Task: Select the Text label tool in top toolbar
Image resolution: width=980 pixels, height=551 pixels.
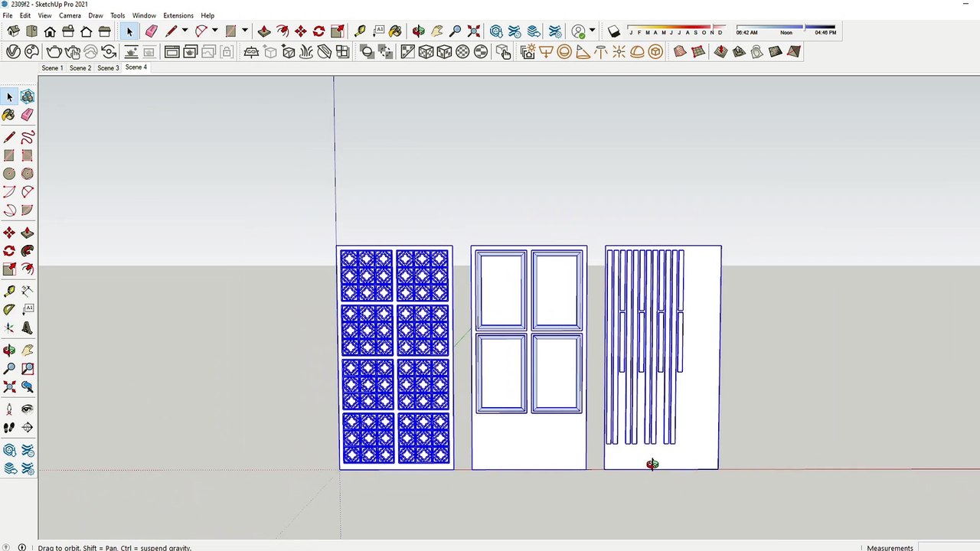Action: [x=378, y=31]
